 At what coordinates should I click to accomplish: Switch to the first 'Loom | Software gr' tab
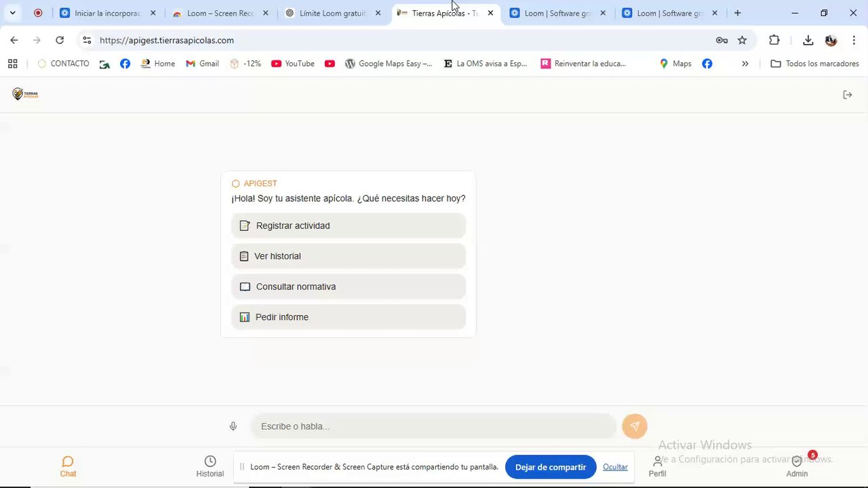559,13
